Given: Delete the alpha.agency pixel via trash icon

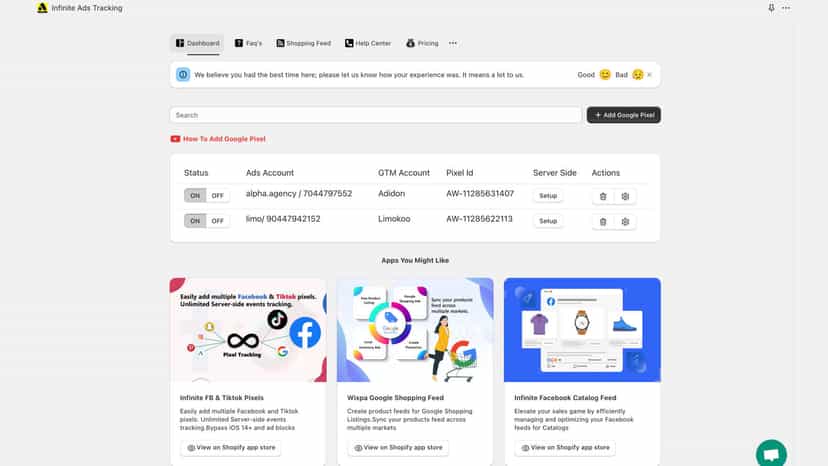Looking at the screenshot, I should [603, 197].
